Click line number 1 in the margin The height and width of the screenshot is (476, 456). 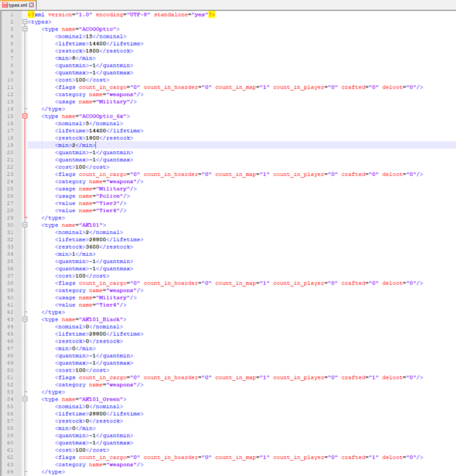coord(11,15)
